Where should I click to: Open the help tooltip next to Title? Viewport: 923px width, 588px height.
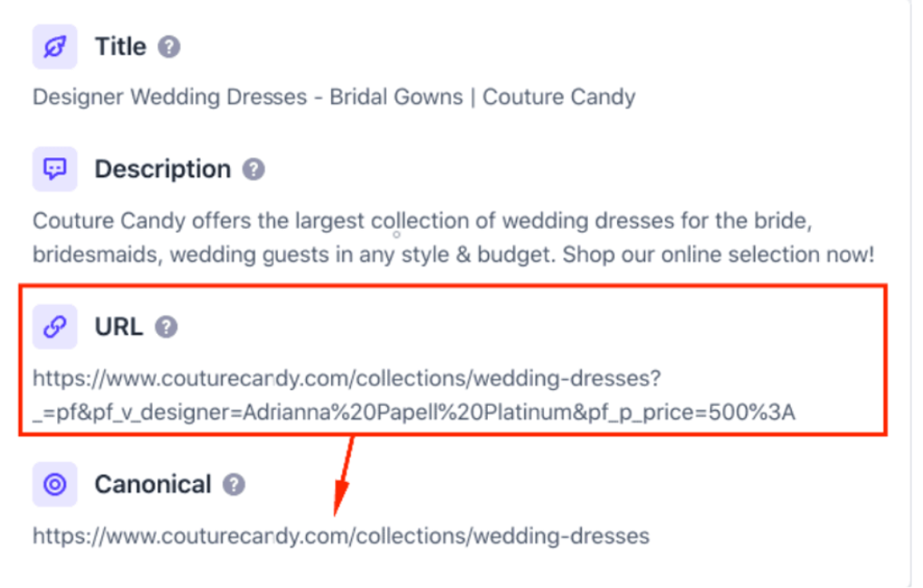[x=169, y=47]
